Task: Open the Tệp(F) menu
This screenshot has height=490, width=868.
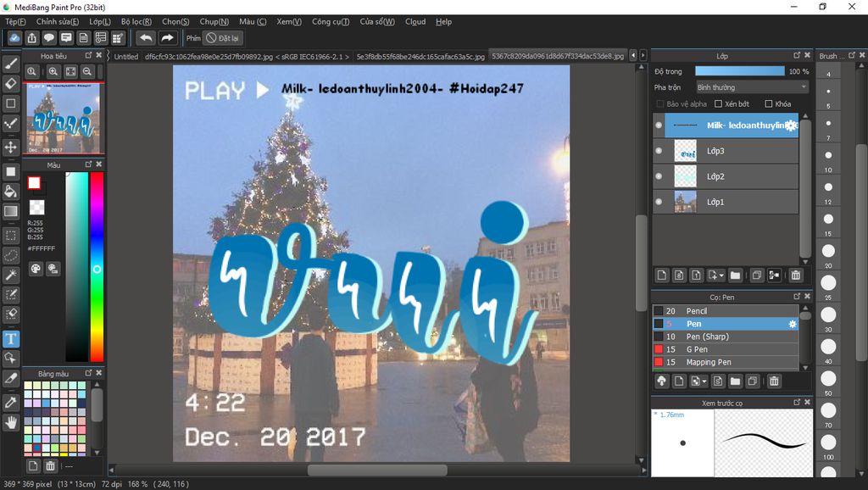Action: point(15,21)
